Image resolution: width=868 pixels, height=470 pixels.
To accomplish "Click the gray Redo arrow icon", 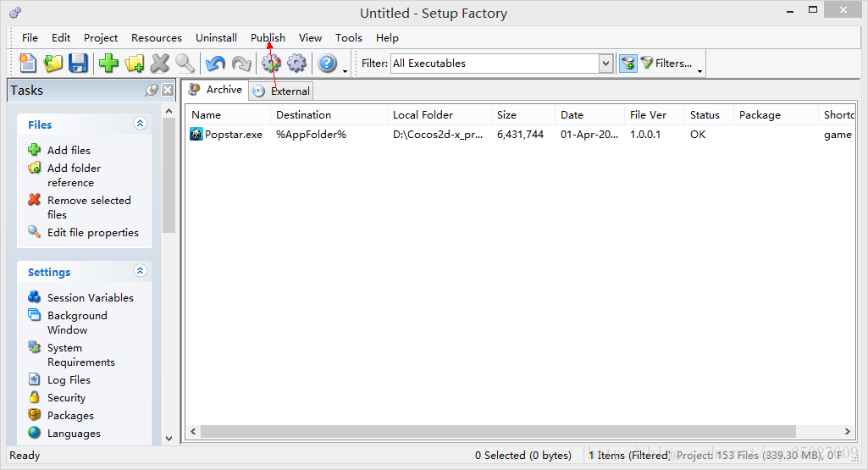I will tap(240, 64).
